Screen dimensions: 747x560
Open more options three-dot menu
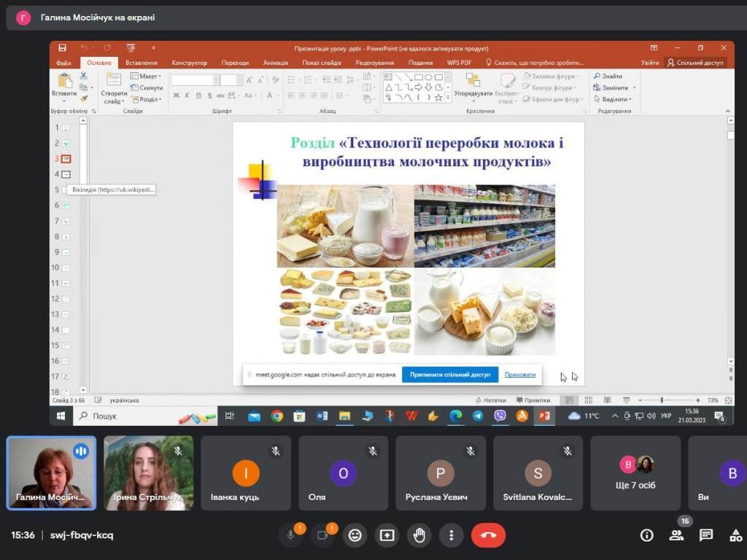pyautogui.click(x=452, y=535)
